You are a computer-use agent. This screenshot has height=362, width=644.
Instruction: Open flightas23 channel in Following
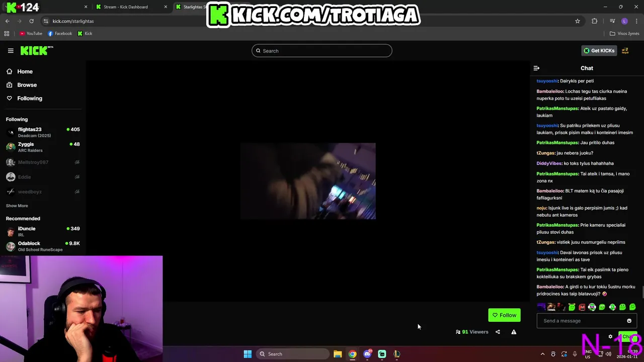point(43,132)
